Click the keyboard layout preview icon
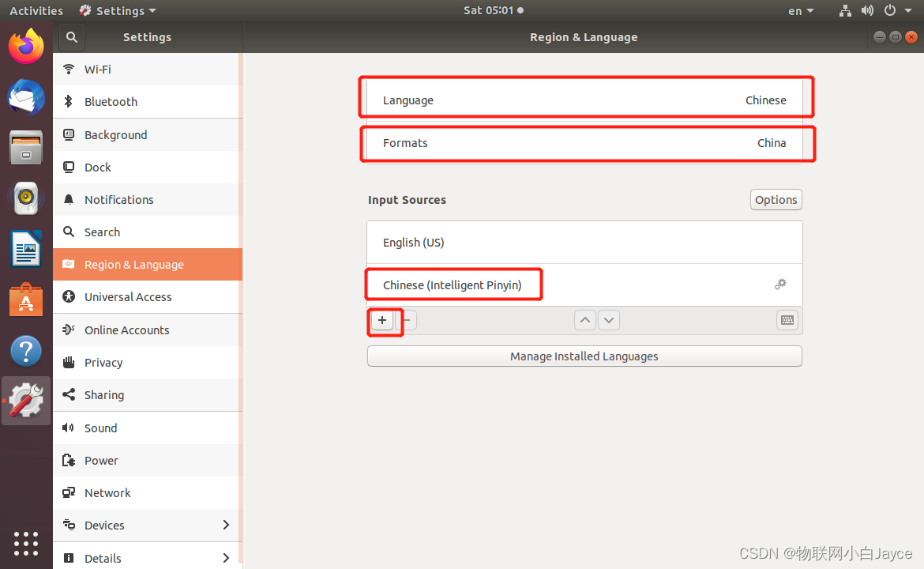 pyautogui.click(x=787, y=320)
